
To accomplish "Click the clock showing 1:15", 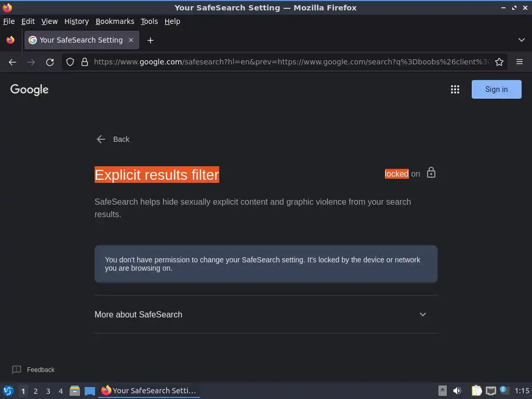I will click(522, 391).
